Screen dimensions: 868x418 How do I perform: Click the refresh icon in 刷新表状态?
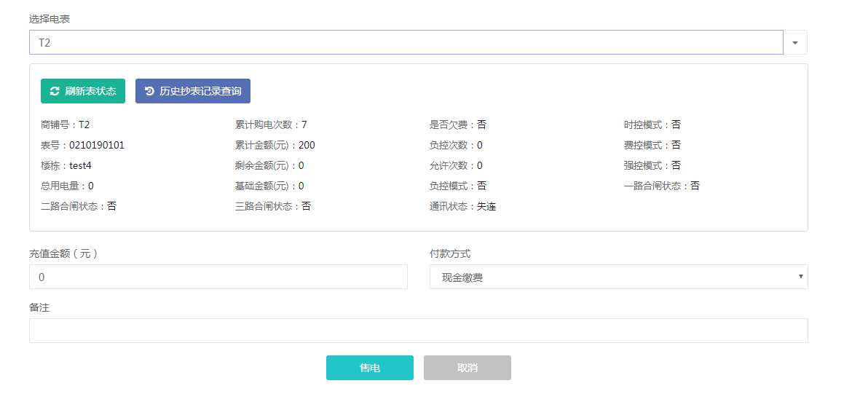coord(55,91)
